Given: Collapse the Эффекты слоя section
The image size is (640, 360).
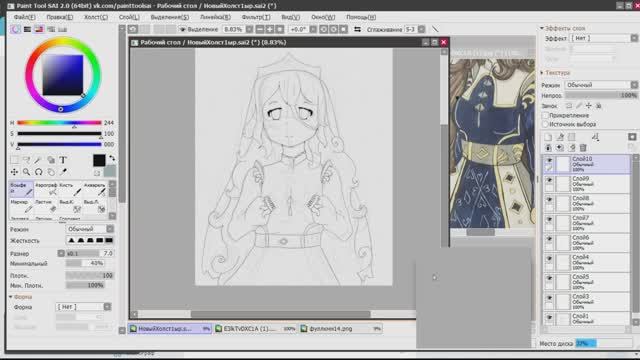Looking at the screenshot, I should [x=542, y=28].
